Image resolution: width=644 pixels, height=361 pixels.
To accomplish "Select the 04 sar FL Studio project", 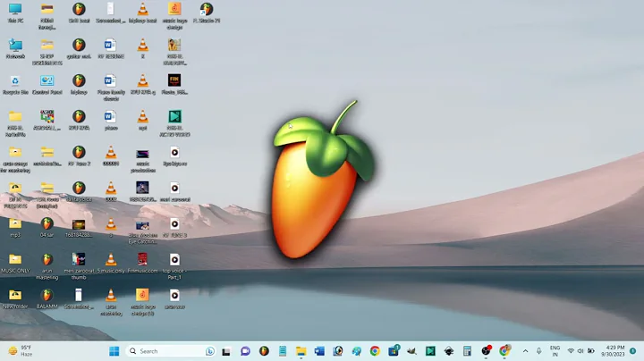I will pyautogui.click(x=47, y=228).
